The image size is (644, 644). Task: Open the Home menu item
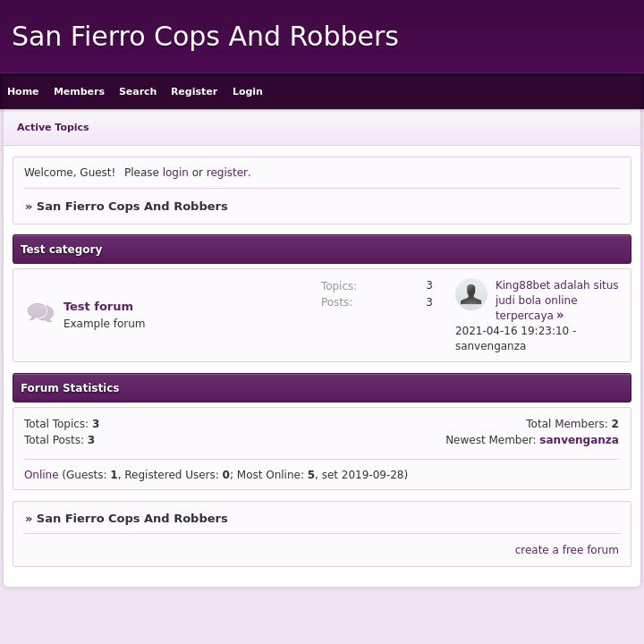click(x=23, y=91)
